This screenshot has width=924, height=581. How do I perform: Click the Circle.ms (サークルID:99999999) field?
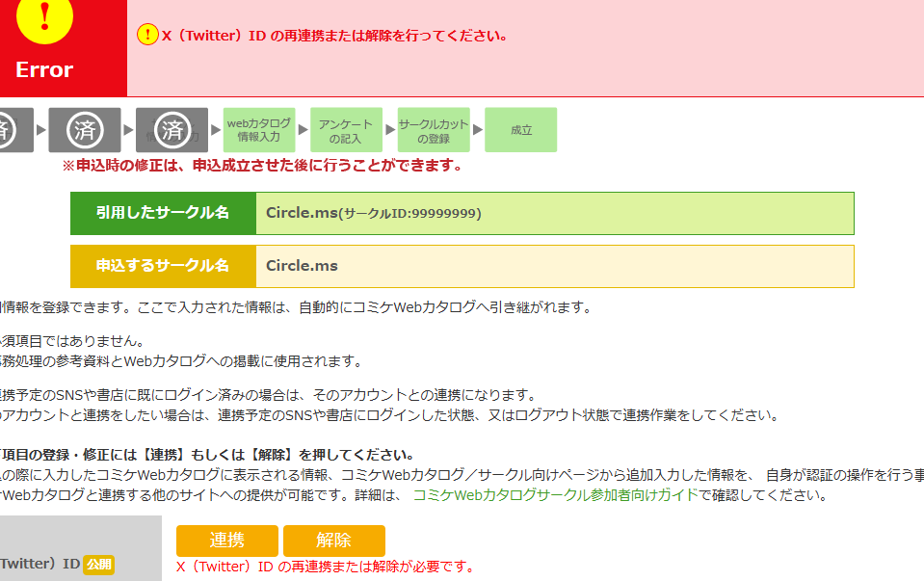click(554, 213)
